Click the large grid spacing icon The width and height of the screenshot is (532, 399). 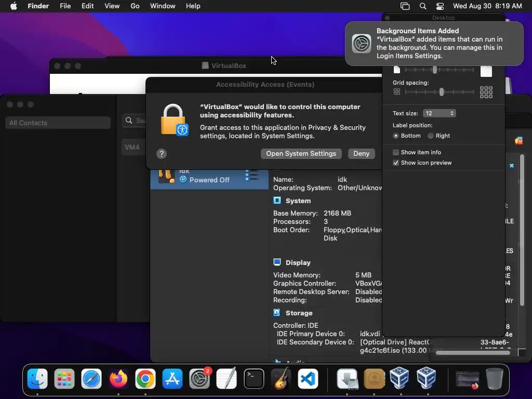tap(486, 92)
